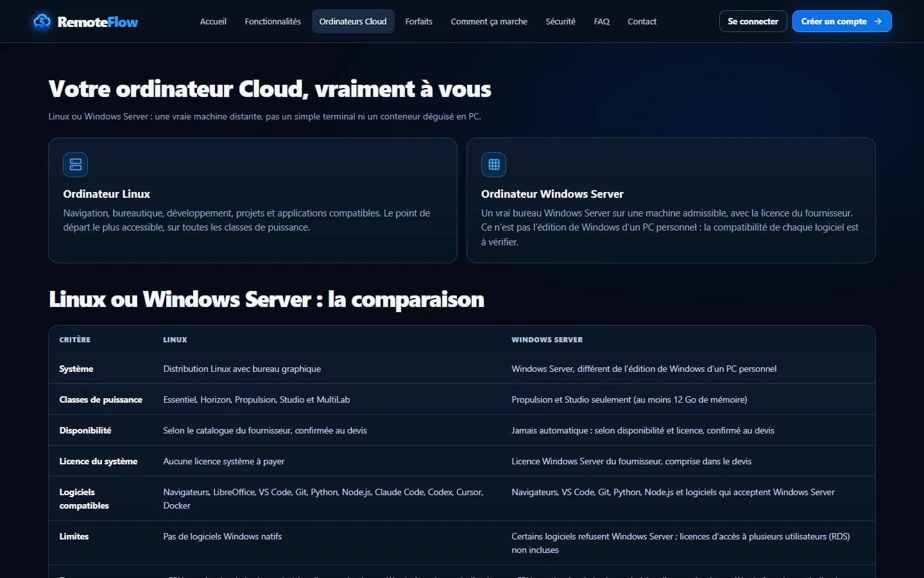Click the Windows Server grid icon
Viewport: 924px width, 578px height.
pos(493,164)
